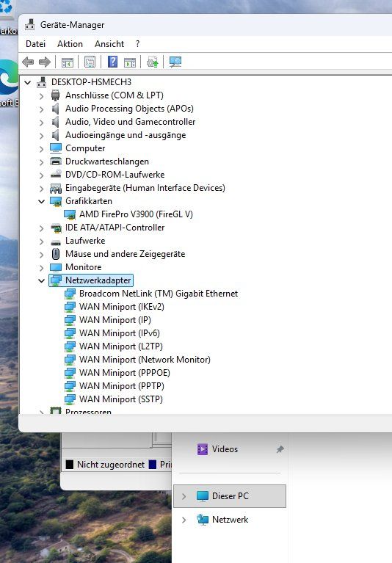
Task: Collapse the DESKTOP-HSMECH3 root node
Action: 28,83
